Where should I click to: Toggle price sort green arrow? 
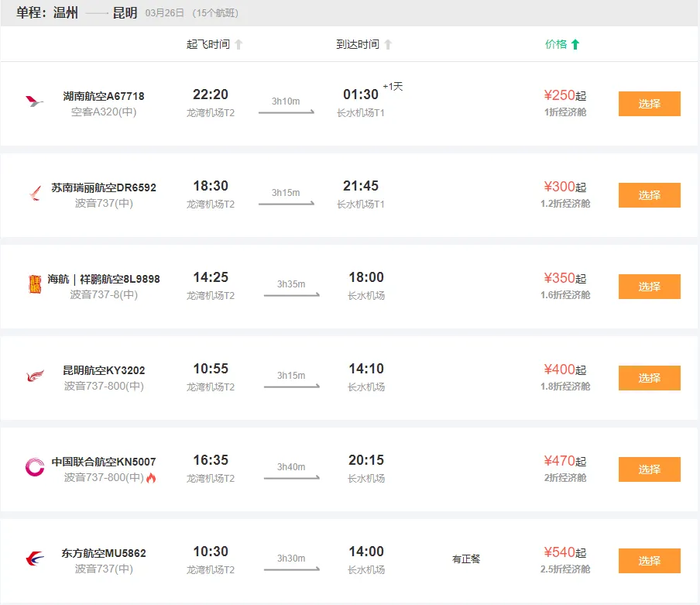575,45
